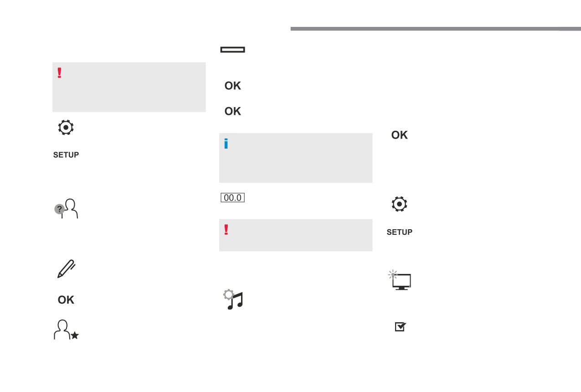Click the 00.0 numeric display box
The height and width of the screenshot is (392, 581).
point(233,198)
